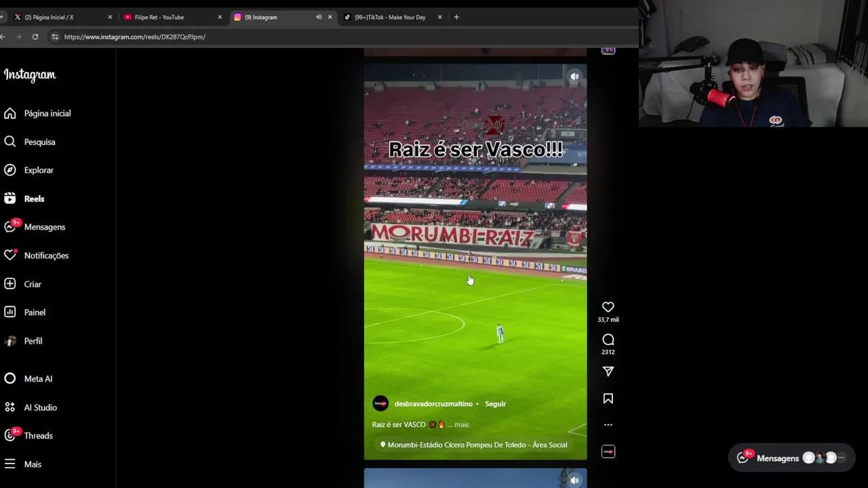Viewport: 868px width, 488px height.
Task: Click the desbravadorcruzmaltino avatar picture
Action: [x=380, y=404]
